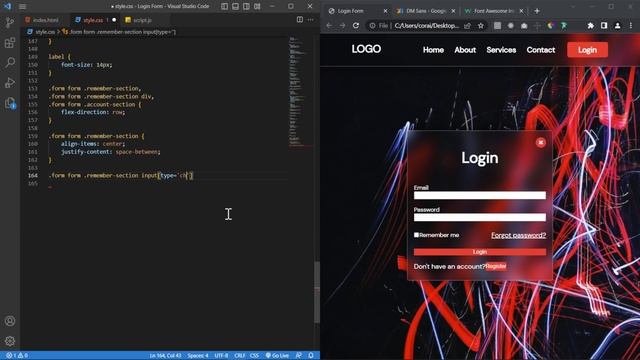Click the browser address bar URL
Screen dimensions: 640x360
pyautogui.click(x=427, y=26)
